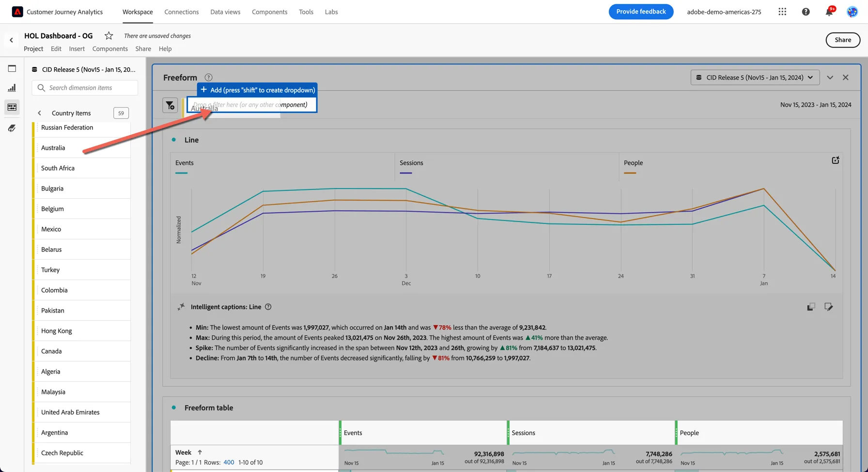Screen dimensions: 868x472
Task: Open the CID Release 5 data view dropdown
Action: [x=755, y=78]
